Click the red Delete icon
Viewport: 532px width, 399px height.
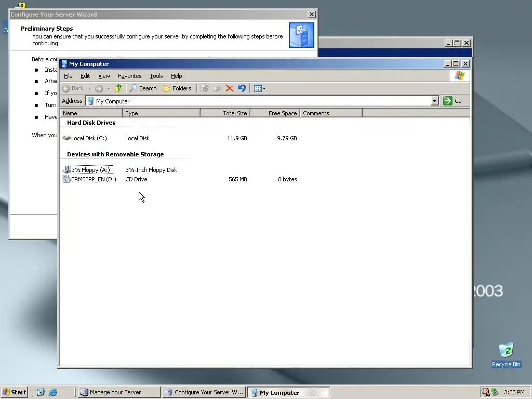click(x=229, y=88)
